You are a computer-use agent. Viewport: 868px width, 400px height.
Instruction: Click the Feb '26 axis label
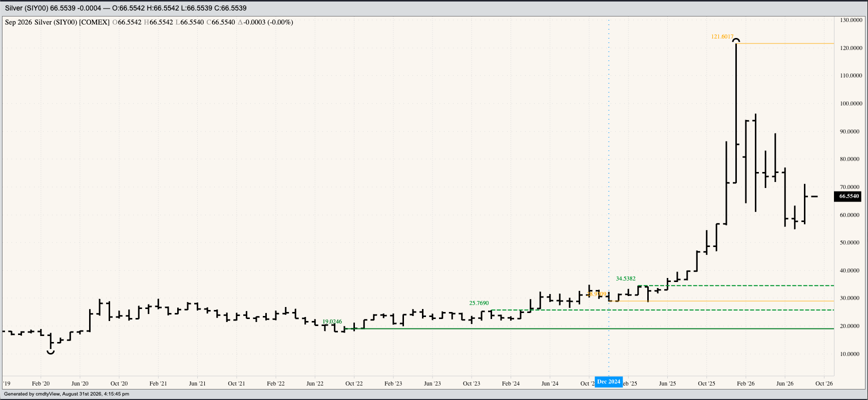pos(745,383)
